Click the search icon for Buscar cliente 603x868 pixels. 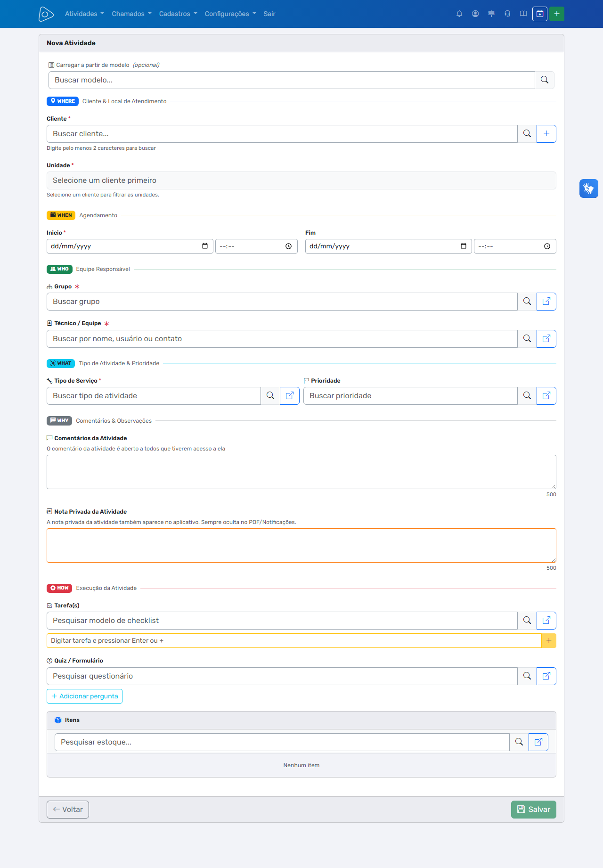[527, 134]
